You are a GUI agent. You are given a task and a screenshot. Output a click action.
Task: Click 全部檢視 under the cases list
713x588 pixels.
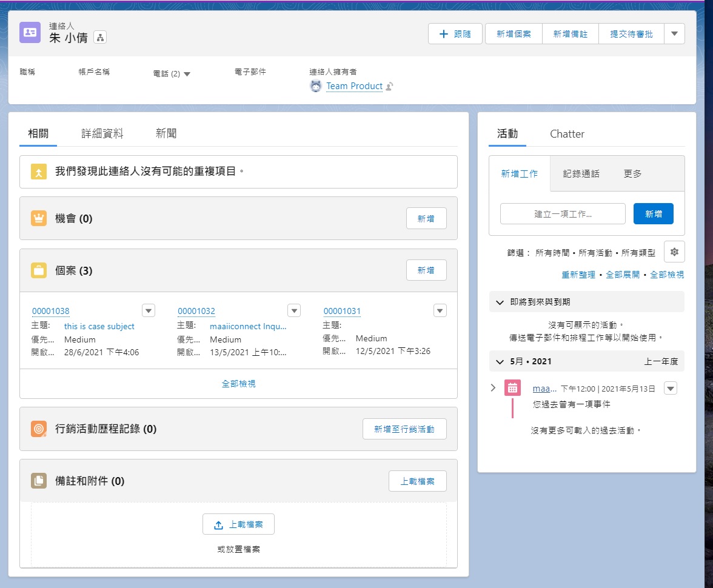tap(238, 384)
